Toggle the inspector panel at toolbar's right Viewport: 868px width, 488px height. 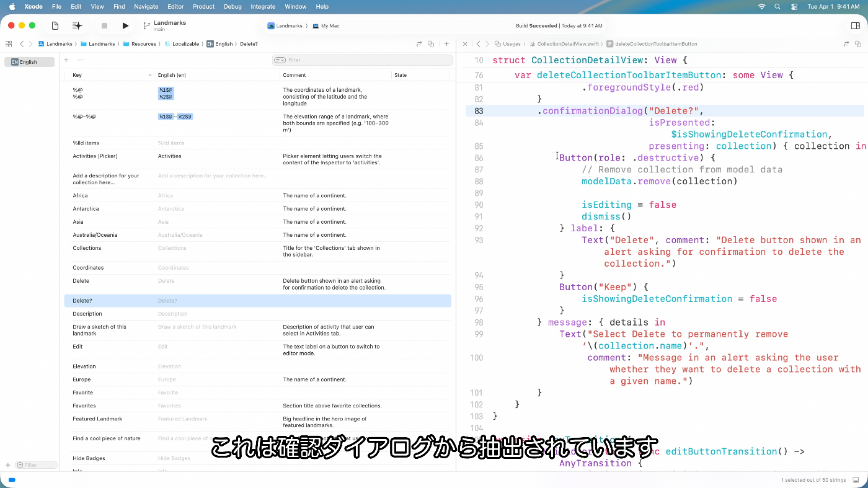coord(855,25)
